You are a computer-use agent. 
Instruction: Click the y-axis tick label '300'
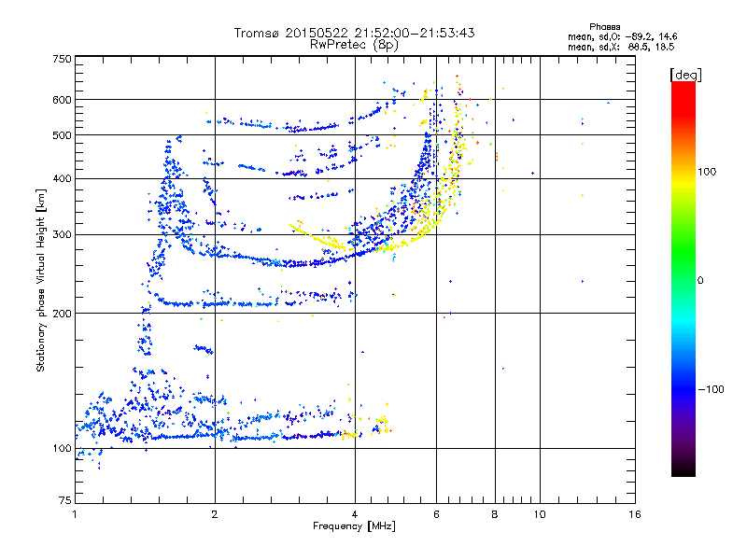tap(63, 235)
